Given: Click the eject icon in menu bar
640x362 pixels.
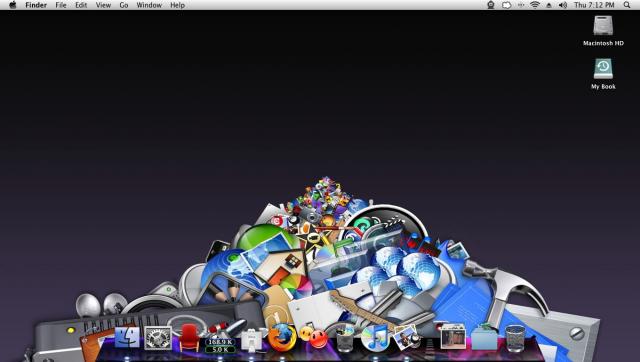Looking at the screenshot, I should click(549, 5).
